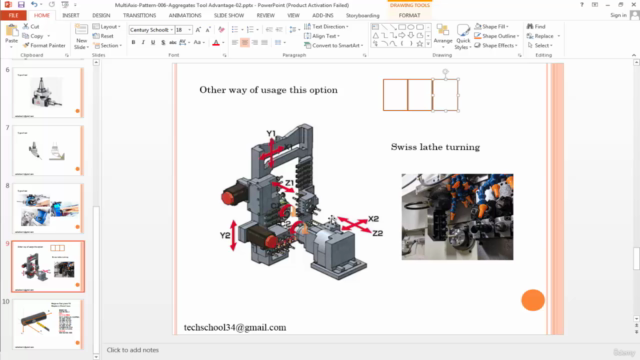The image size is (640, 360).
Task: Open Text Direction dropdown
Action: (x=326, y=27)
